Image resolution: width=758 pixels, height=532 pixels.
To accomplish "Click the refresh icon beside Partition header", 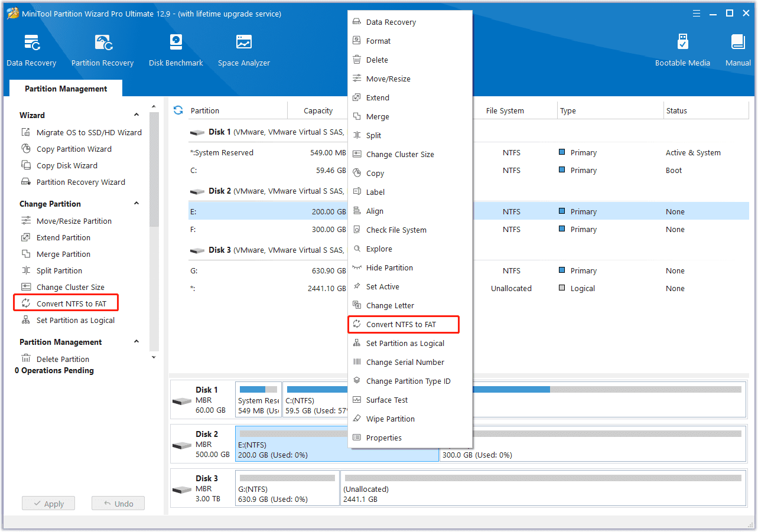I will (178, 110).
